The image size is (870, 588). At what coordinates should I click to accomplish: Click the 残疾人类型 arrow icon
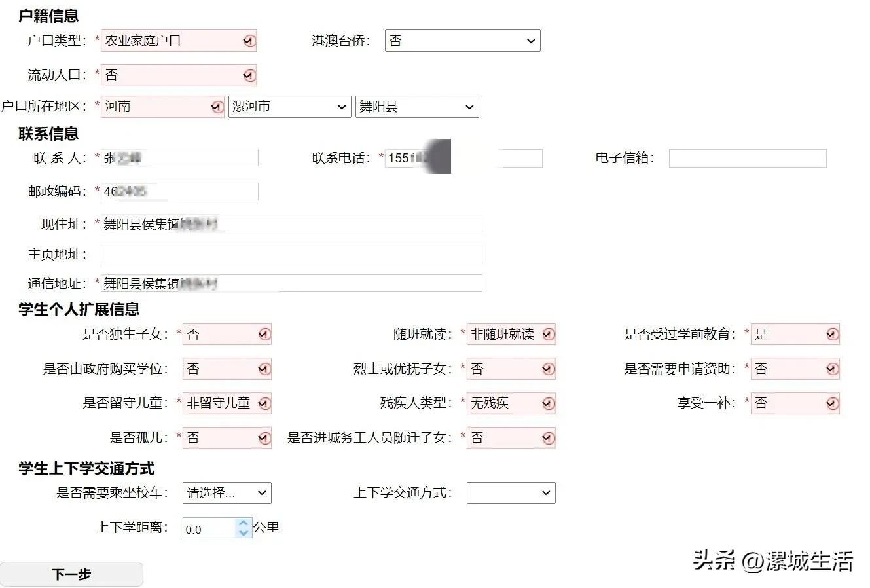548,403
